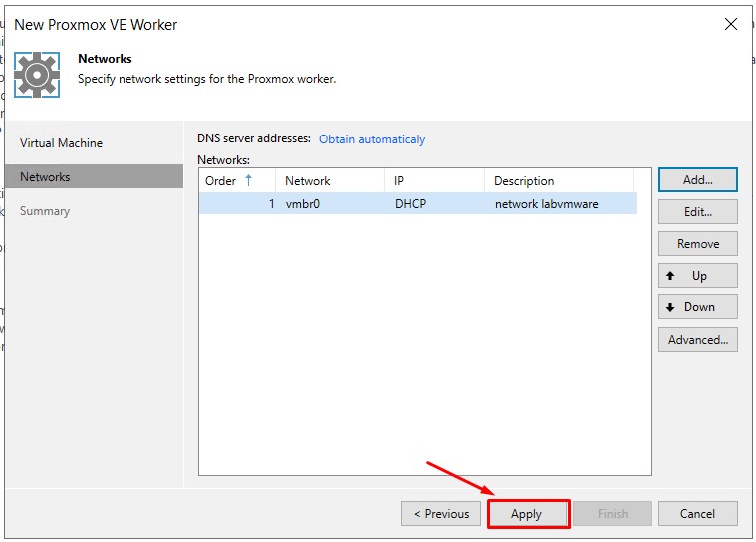Click the Obtain automatically DNS link
Viewport: 756px width, 542px height.
pos(372,139)
